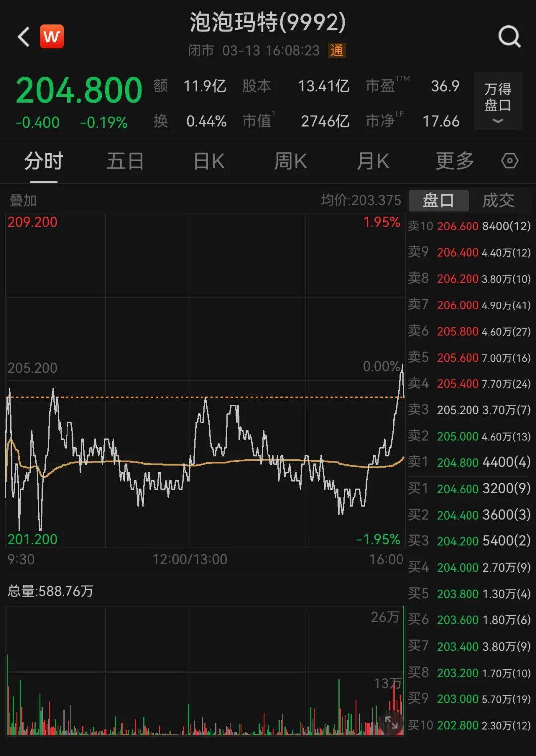
Task: Tap the back arrow icon
Action: tap(24, 37)
